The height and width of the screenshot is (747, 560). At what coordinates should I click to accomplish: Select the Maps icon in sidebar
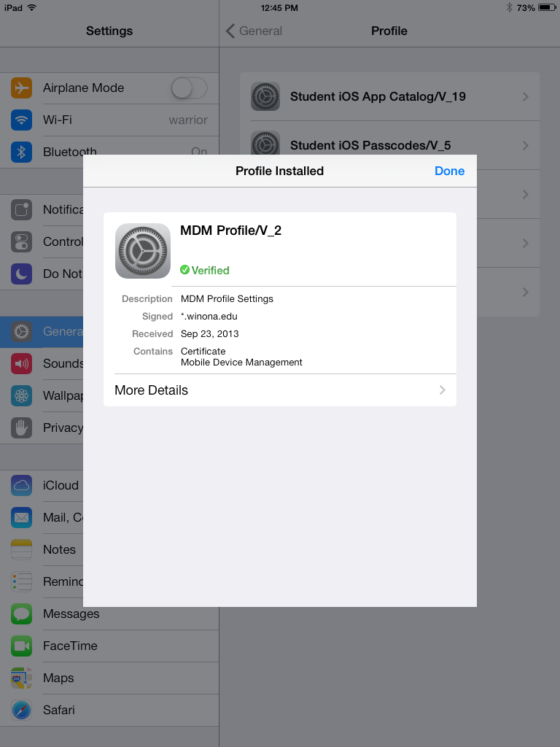pos(22,678)
